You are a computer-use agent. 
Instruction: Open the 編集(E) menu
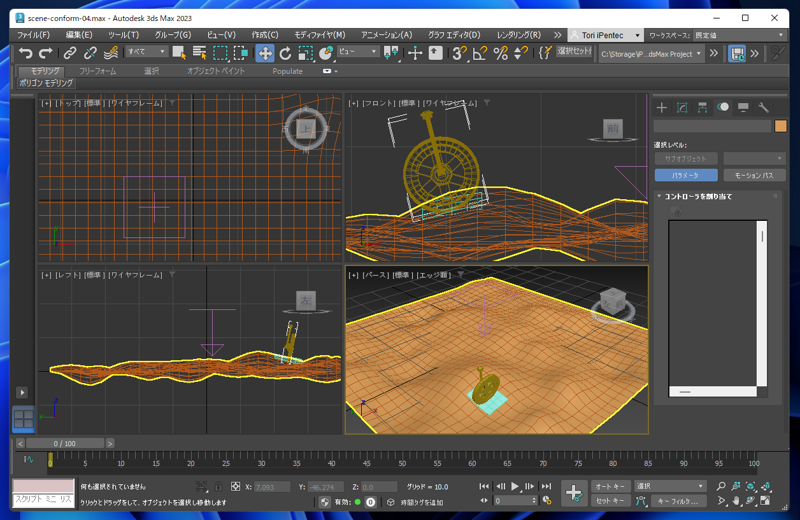79,35
